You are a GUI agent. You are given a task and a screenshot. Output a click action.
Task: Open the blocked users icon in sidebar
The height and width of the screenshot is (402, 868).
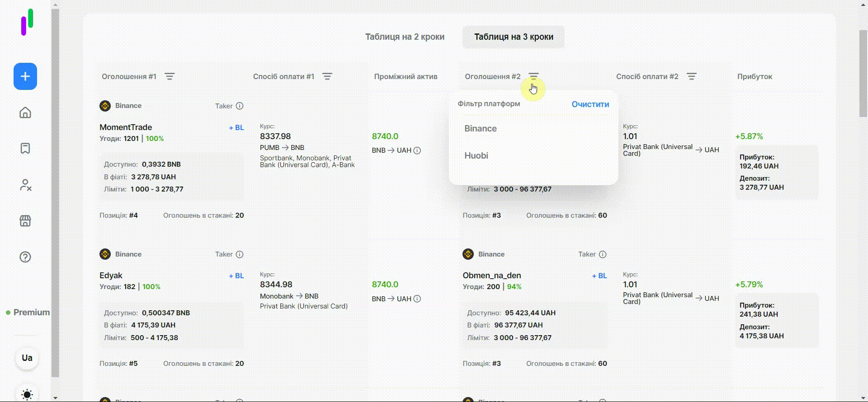(x=25, y=185)
